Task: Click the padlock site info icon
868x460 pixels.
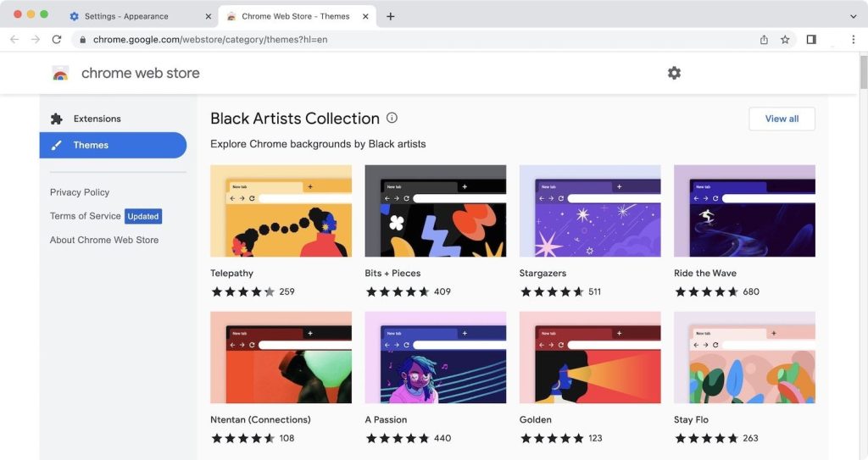Action: pyautogui.click(x=82, y=40)
